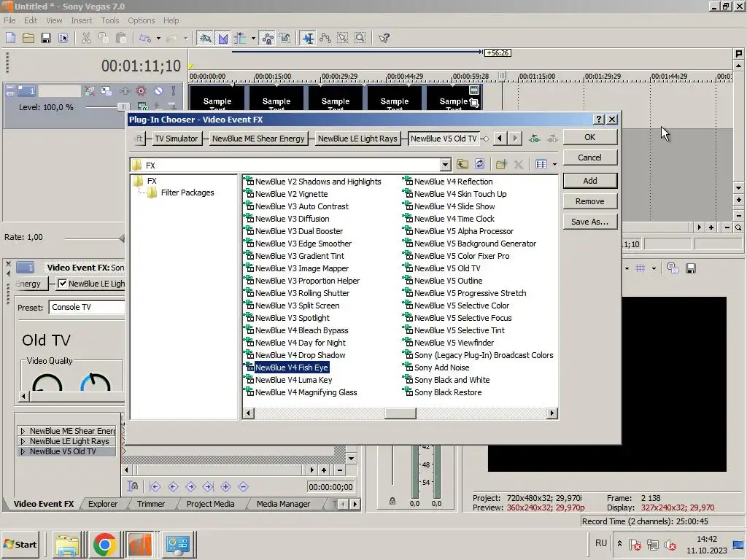Screen dimensions: 747x560
Task: Open the Undo history dropdown arrow
Action: (x=158, y=38)
